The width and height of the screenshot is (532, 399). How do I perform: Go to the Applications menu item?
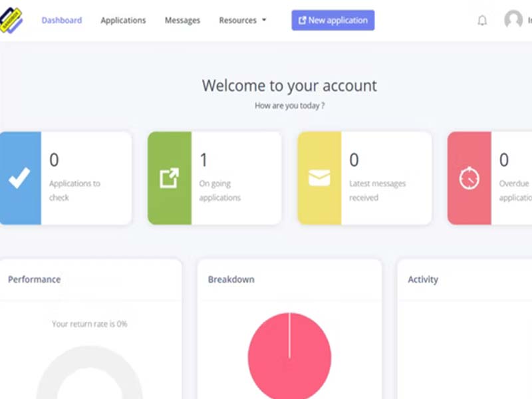coord(123,21)
